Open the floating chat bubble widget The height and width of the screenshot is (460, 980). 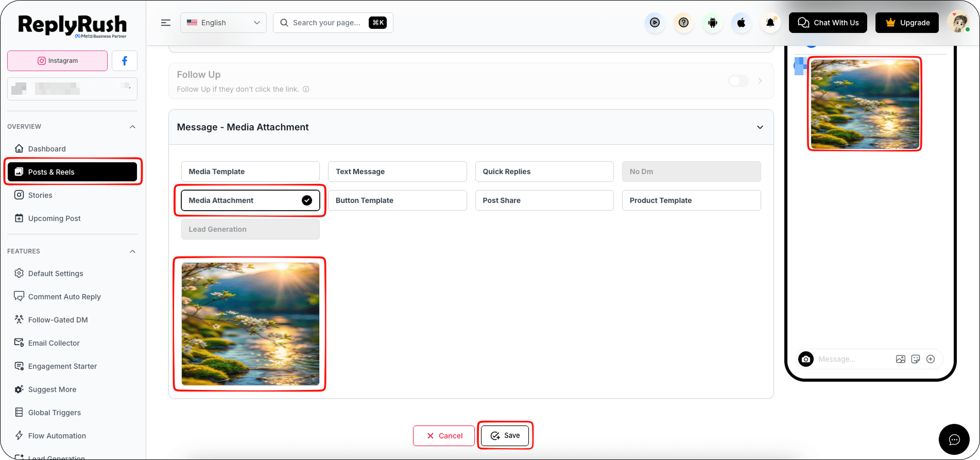tap(954, 439)
